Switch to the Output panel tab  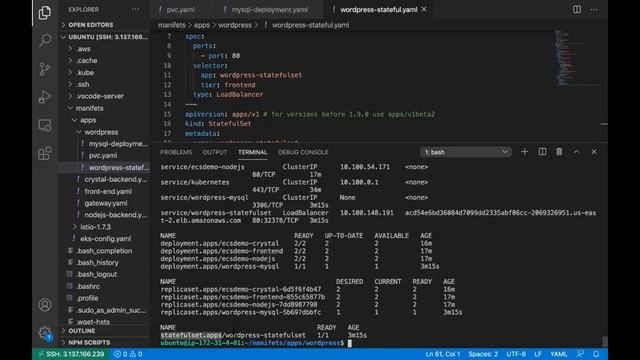215,152
